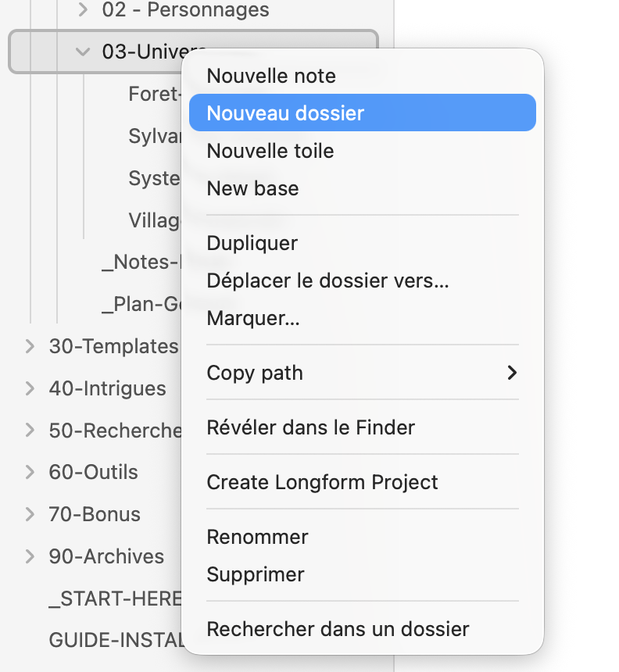Duplicate folder with 'Dupliquer'
Screen dimensions: 619x672
[252, 243]
